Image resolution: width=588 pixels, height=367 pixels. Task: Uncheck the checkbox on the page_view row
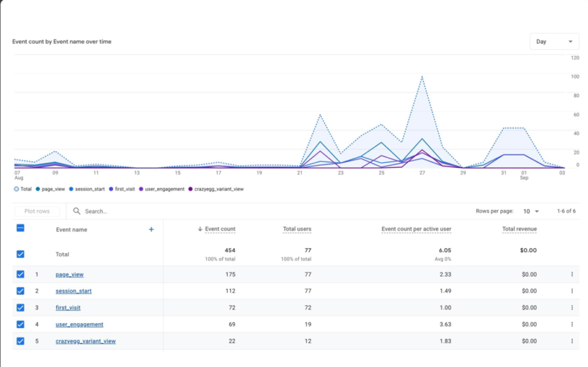(x=20, y=275)
